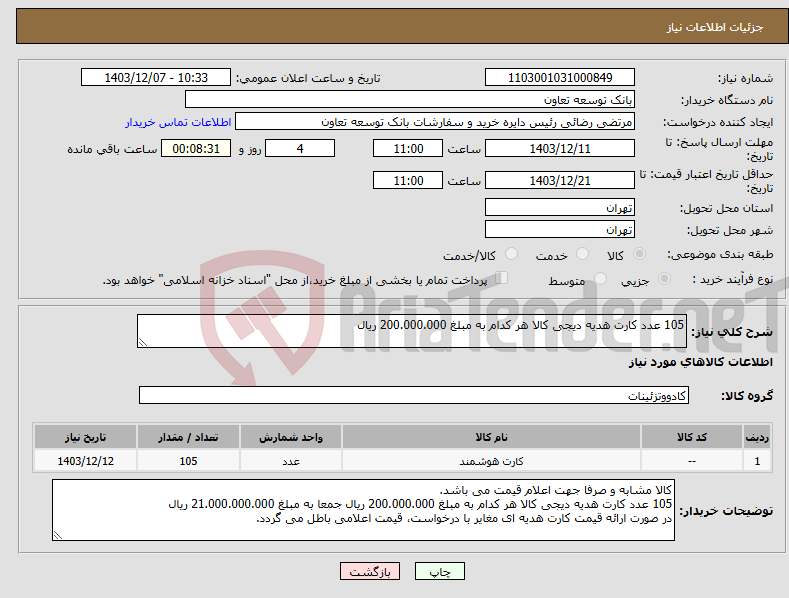Click the ردیف column header
Viewport: 789px width, 598px height.
[757, 437]
